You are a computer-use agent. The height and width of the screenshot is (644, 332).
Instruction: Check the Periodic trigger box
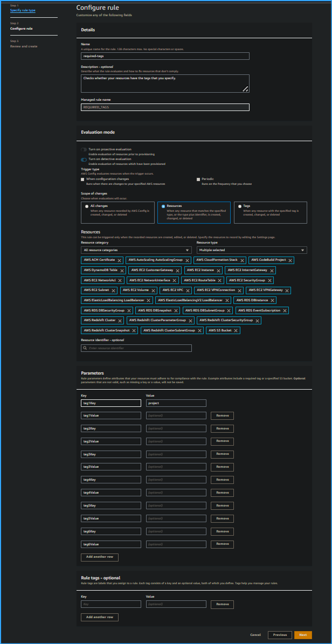click(198, 179)
